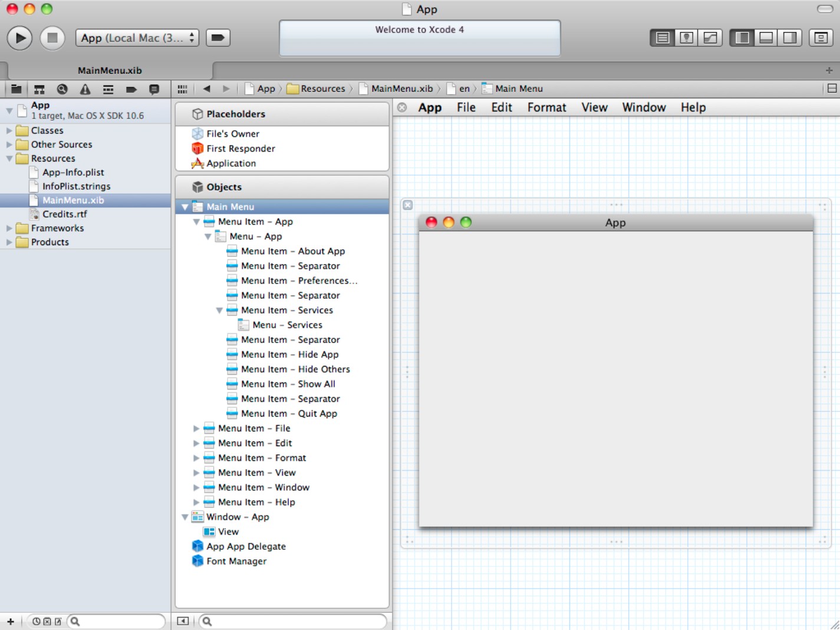The height and width of the screenshot is (630, 840).
Task: Select Application placeholder
Action: 231,163
